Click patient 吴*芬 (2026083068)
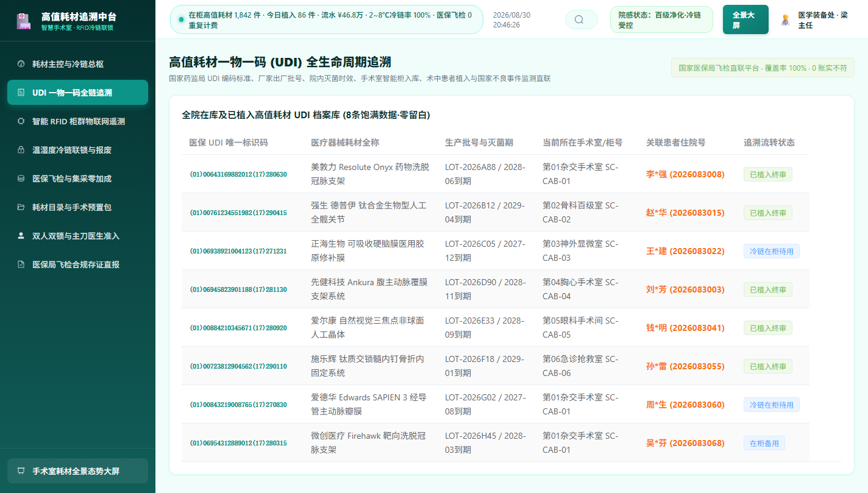The height and width of the screenshot is (493, 868). (x=685, y=443)
